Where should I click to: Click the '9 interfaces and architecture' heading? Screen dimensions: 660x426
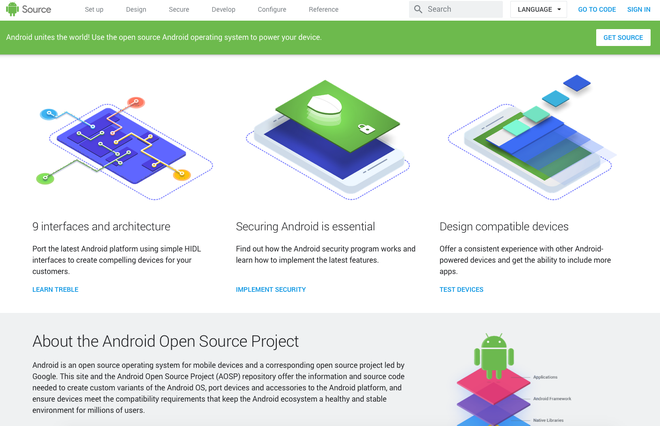[x=101, y=226]
